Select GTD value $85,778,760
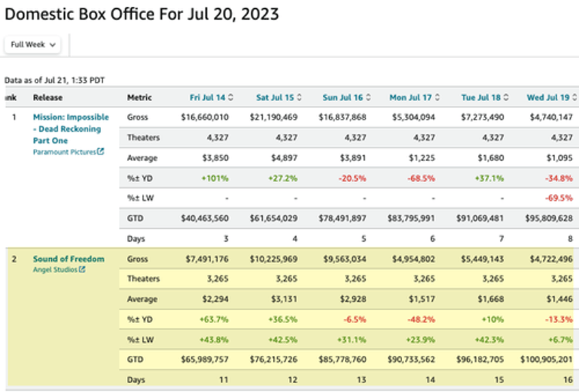579x392 pixels. tap(342, 359)
